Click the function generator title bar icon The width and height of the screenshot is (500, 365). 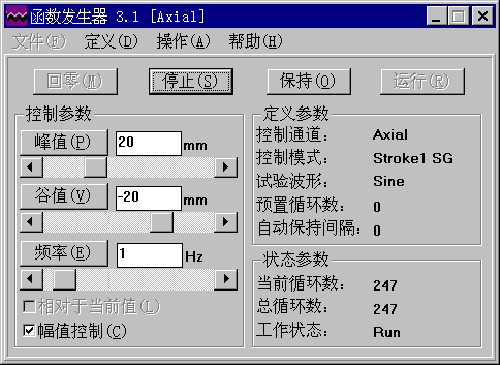click(16, 16)
